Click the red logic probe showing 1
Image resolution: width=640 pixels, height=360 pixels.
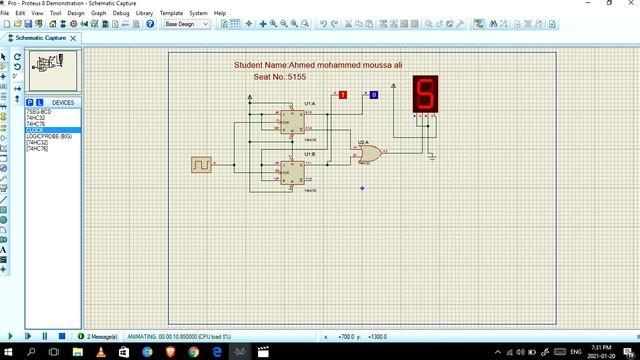(x=343, y=95)
